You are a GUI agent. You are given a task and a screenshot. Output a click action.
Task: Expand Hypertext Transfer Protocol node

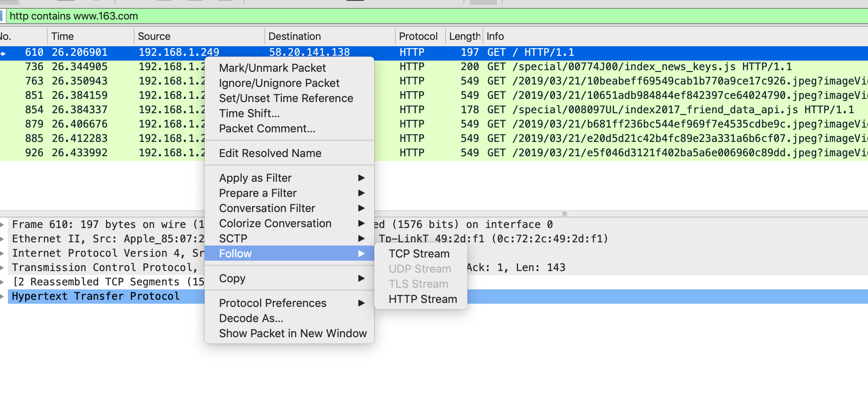(2, 296)
